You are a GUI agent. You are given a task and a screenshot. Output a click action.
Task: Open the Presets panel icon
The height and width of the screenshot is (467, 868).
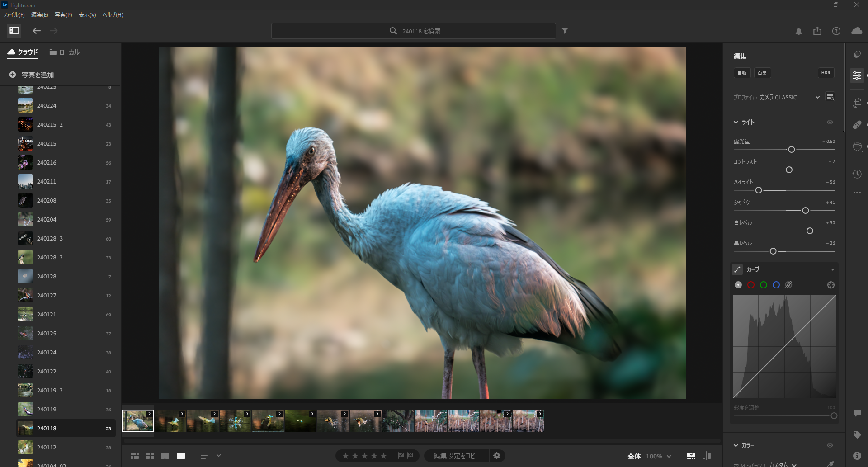pos(857,54)
